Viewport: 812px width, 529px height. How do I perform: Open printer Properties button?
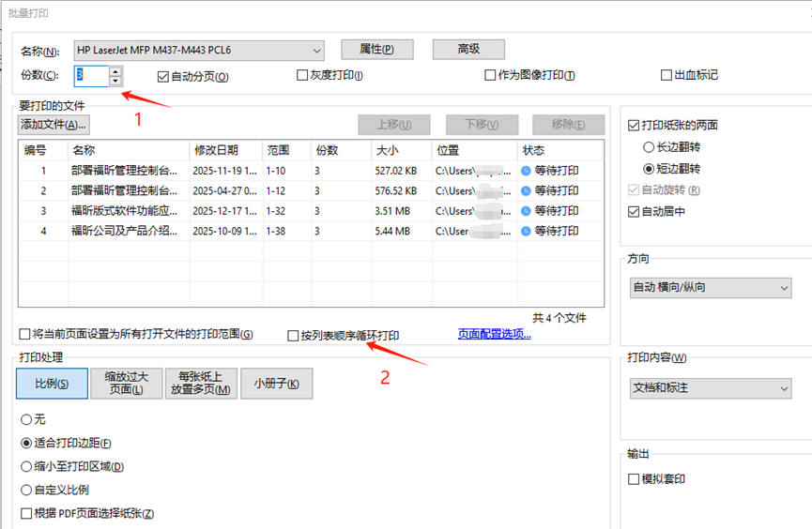pos(376,49)
